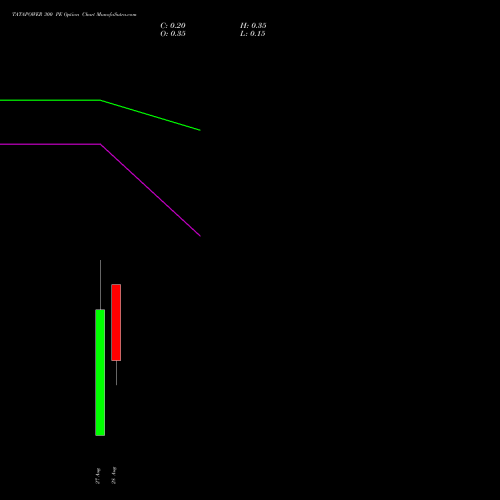Click the green moving average line
Image resolution: width=500 pixels, height=500 pixels.
coord(100,100)
